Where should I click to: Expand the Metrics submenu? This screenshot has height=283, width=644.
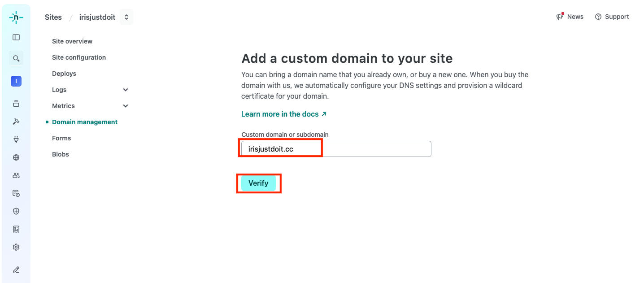(x=126, y=106)
